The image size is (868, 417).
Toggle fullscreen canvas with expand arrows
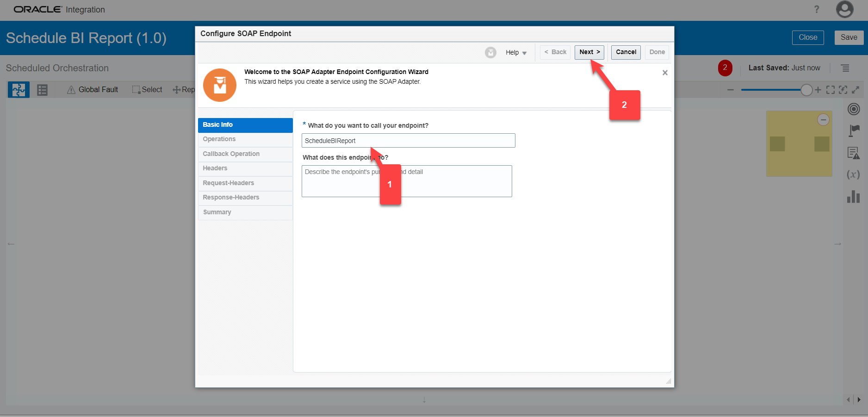pyautogui.click(x=856, y=90)
